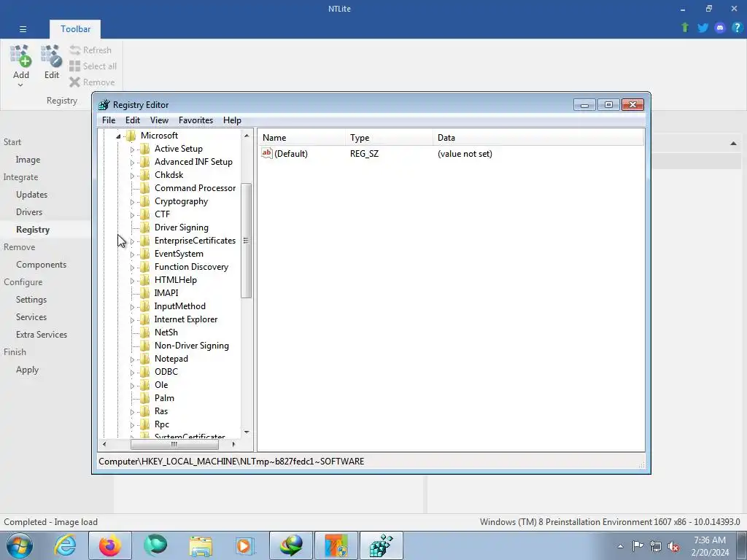Show hidden tray icons arrow
The height and width of the screenshot is (560, 747).
(x=620, y=546)
